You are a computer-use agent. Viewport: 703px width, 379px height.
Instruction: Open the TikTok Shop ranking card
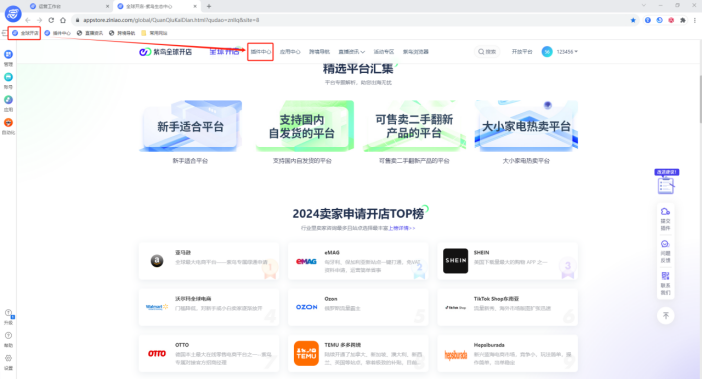coord(508,307)
